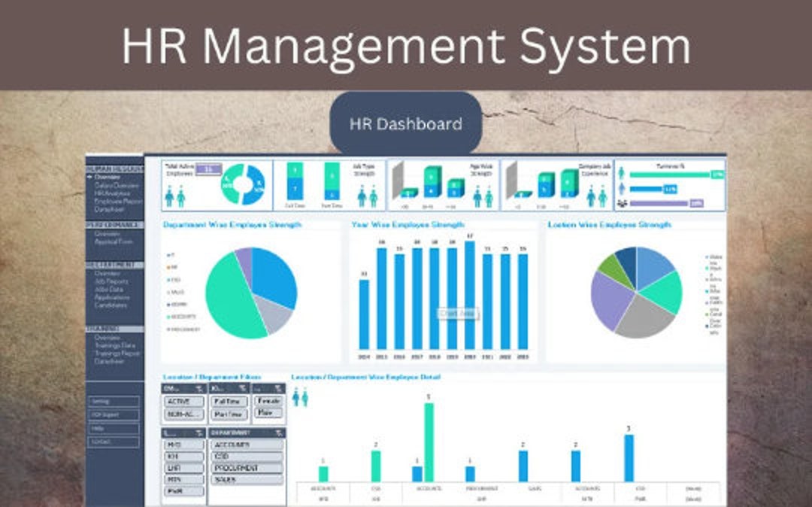Toggle the Female gender filter
The image size is (812, 507).
[268, 401]
